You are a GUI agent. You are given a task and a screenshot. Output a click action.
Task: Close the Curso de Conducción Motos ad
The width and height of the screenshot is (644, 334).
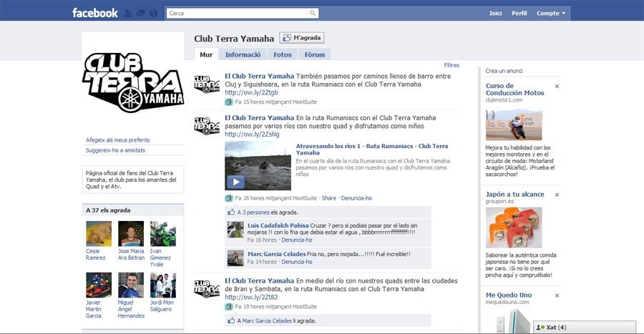point(557,86)
